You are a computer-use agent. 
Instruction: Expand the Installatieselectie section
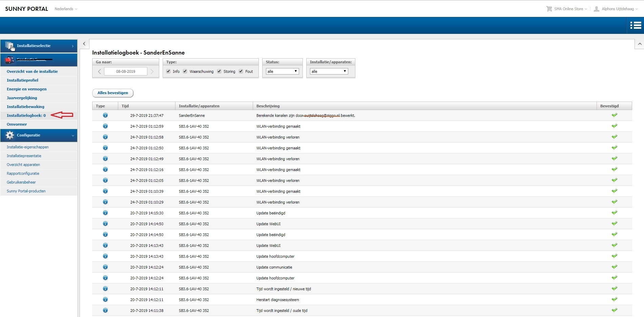(x=39, y=46)
